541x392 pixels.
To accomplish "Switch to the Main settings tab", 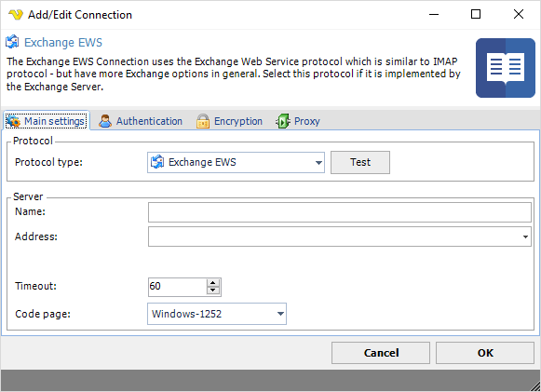I will 47,121.
